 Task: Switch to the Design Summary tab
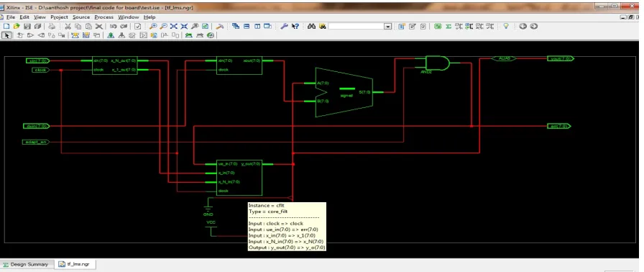(x=26, y=264)
